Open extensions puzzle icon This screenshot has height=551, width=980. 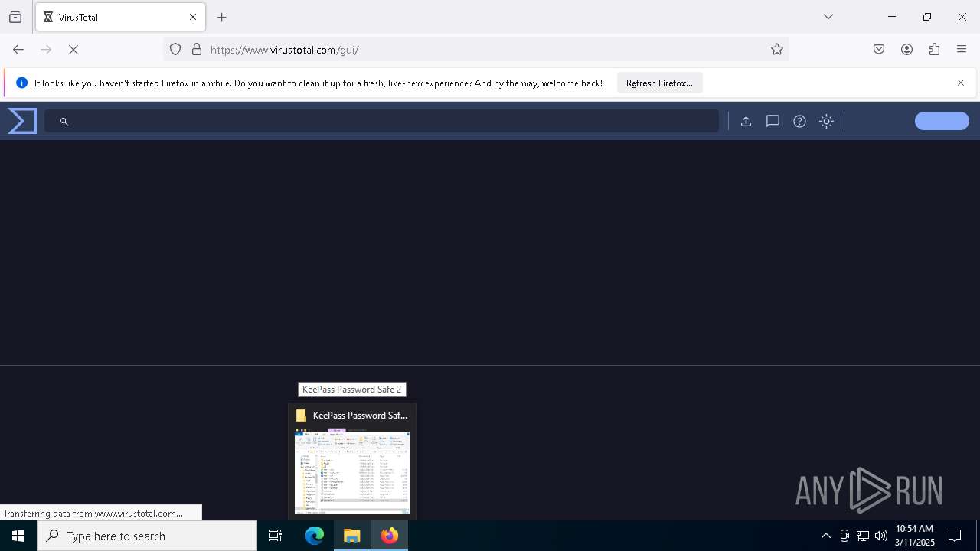pos(934,50)
